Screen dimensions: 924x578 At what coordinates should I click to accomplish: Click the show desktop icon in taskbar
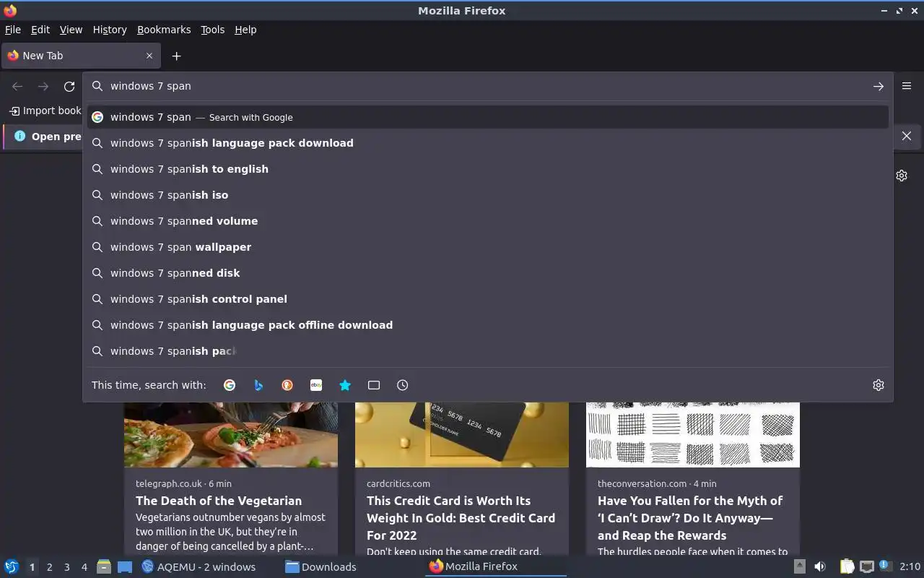[124, 566]
